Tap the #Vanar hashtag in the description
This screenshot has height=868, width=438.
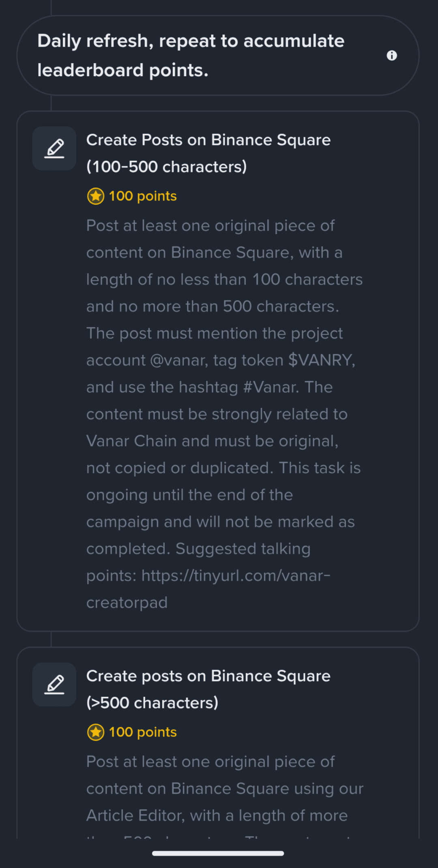click(x=271, y=388)
